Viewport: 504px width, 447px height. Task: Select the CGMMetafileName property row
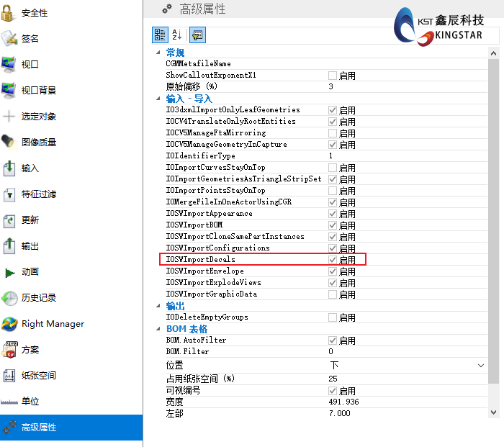tap(326, 63)
